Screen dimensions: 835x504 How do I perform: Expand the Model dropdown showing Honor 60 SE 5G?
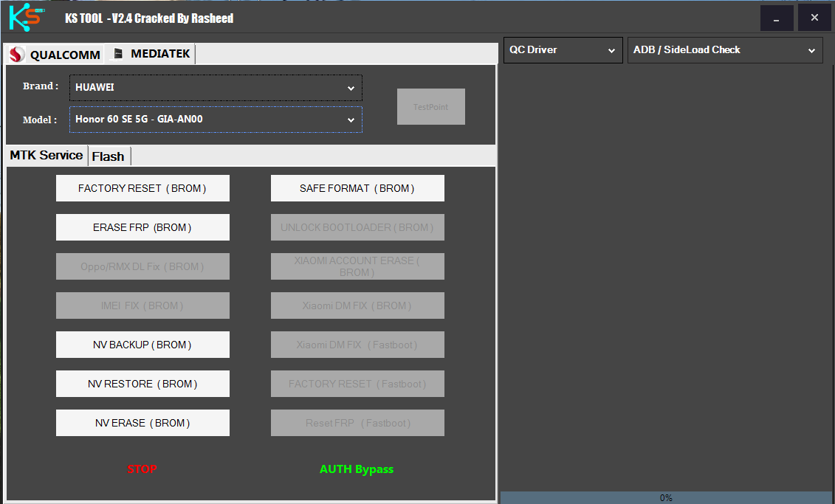pos(216,120)
